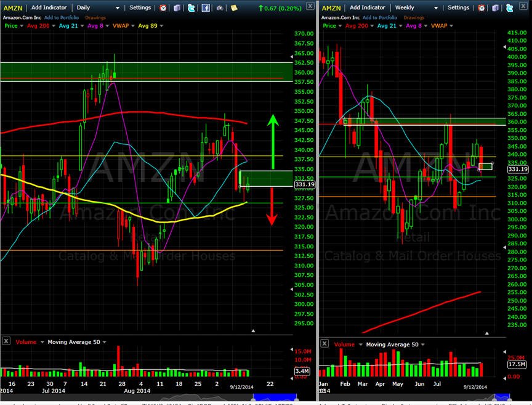The width and height of the screenshot is (532, 405).
Task: Close the Daily chart panel
Action: [310, 6]
